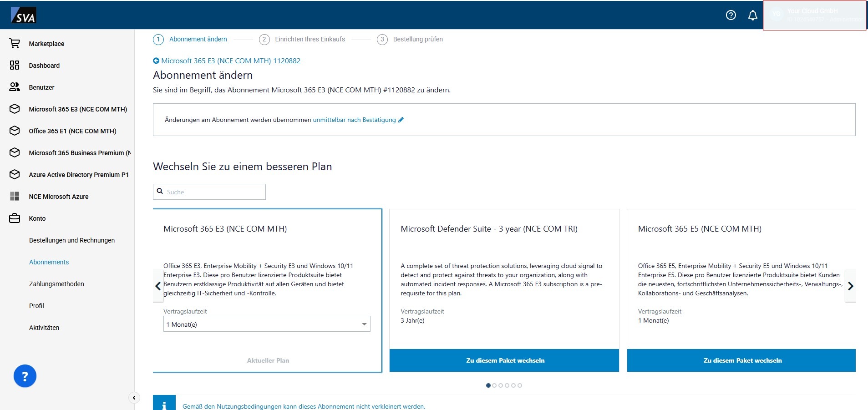Click the Office 365 E1 box icon
Viewport: 868px width, 410px height.
[x=15, y=131]
